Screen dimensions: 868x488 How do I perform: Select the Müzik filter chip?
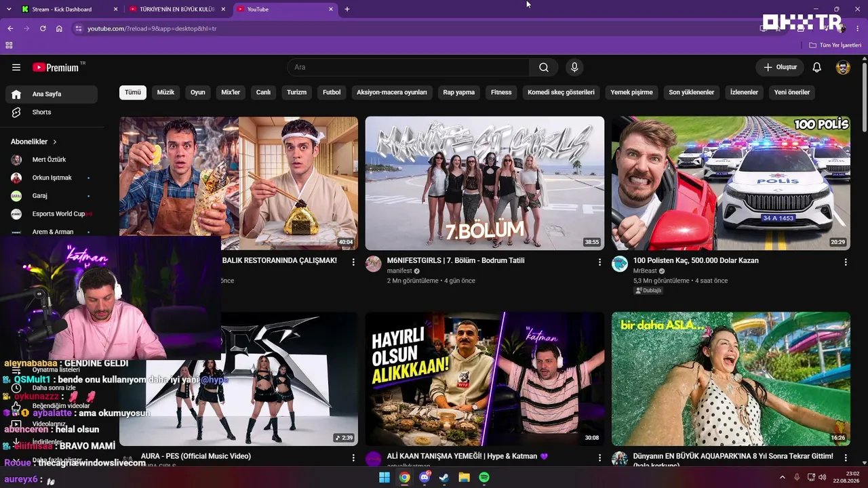pos(166,92)
